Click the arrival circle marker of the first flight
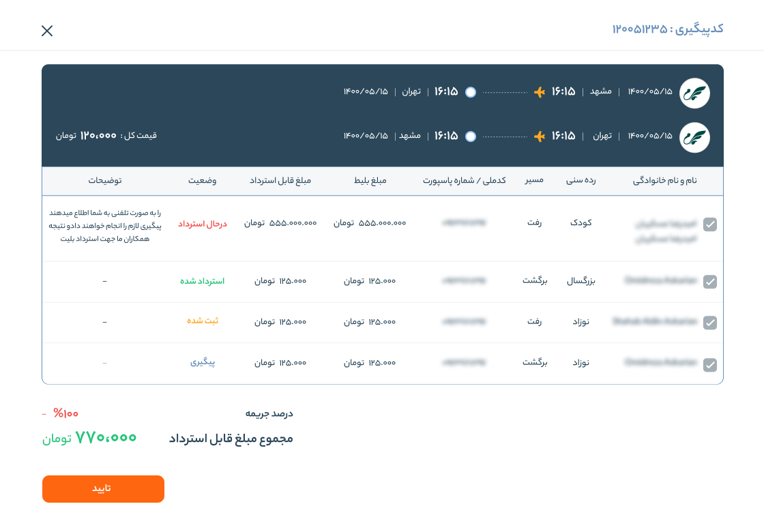 [471, 92]
